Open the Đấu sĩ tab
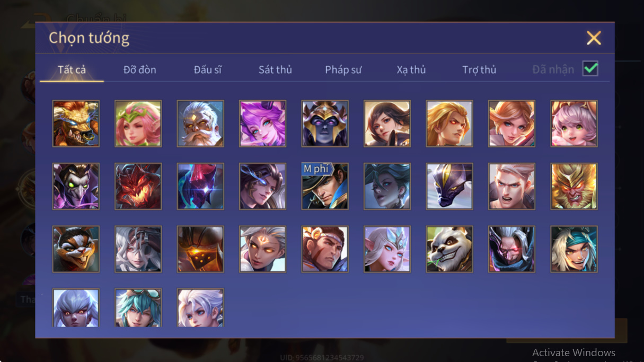 point(208,69)
